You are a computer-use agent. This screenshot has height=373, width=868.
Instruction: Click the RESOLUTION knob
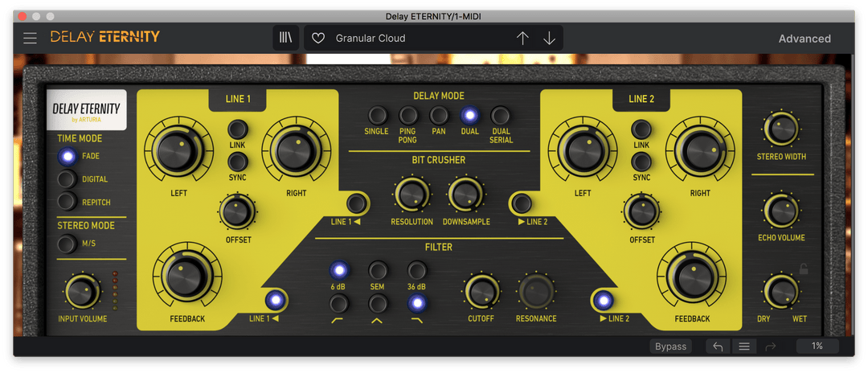pos(411,195)
